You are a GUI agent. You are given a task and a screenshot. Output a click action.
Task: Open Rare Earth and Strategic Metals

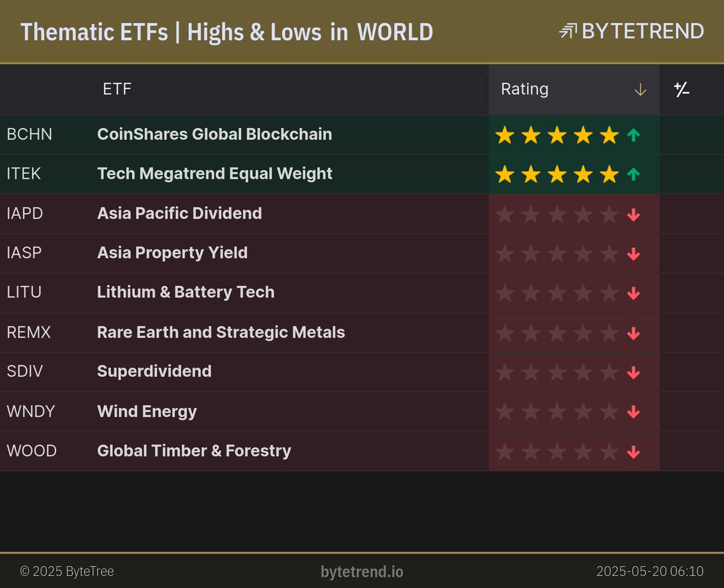tap(221, 332)
